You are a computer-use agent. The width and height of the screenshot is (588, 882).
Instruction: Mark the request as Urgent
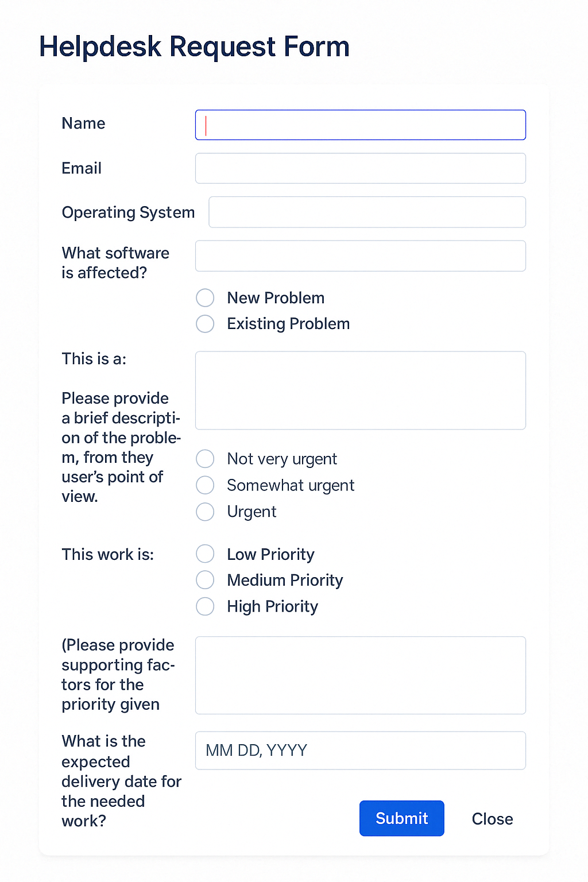pyautogui.click(x=205, y=512)
